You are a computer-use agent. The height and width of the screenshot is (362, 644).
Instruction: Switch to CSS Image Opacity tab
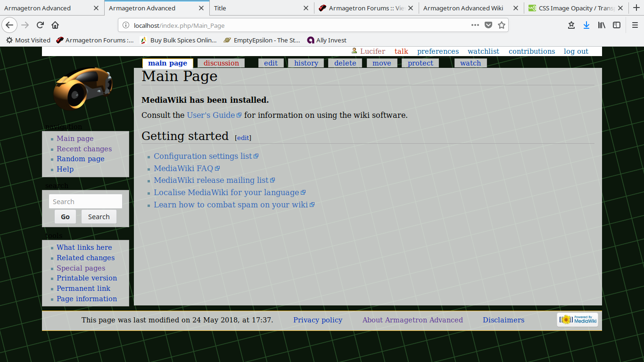click(x=576, y=8)
